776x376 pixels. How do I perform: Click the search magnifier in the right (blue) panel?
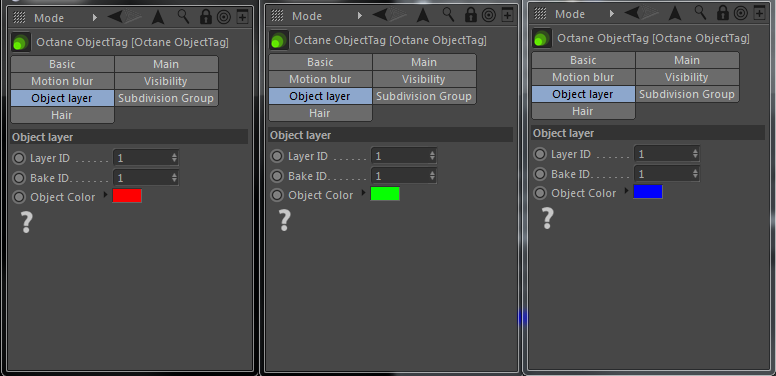[x=700, y=13]
